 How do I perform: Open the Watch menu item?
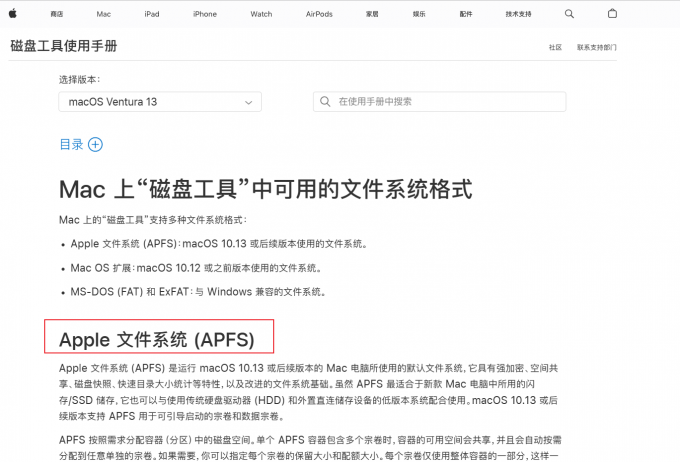point(261,14)
